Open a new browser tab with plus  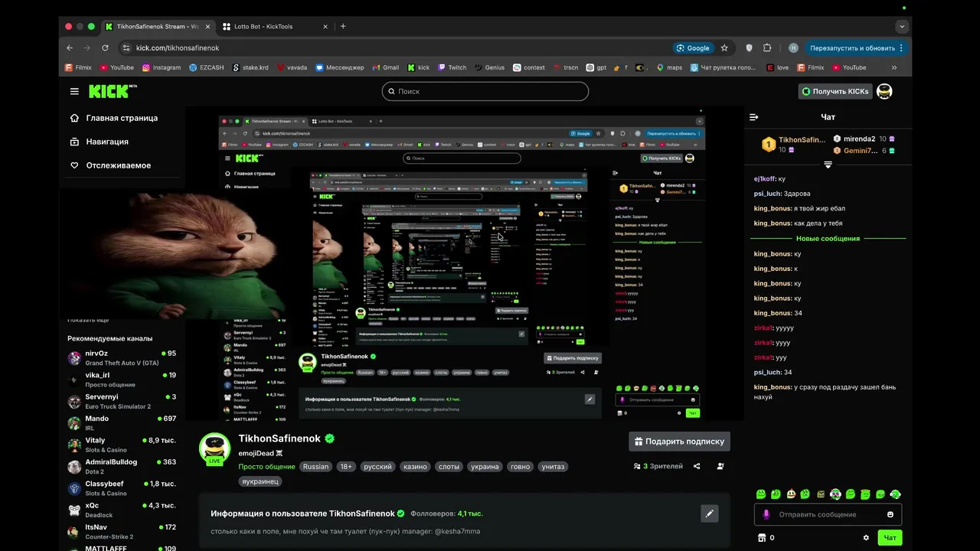tap(343, 26)
